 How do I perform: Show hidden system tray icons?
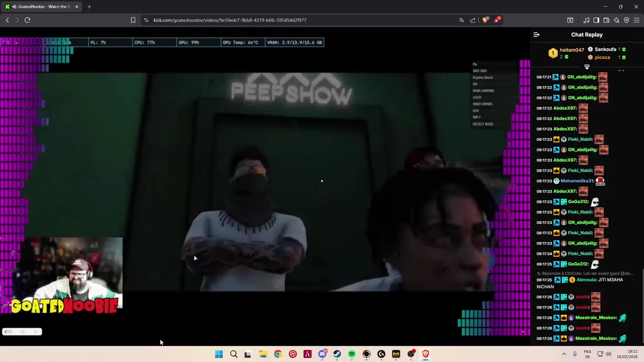click(564, 354)
